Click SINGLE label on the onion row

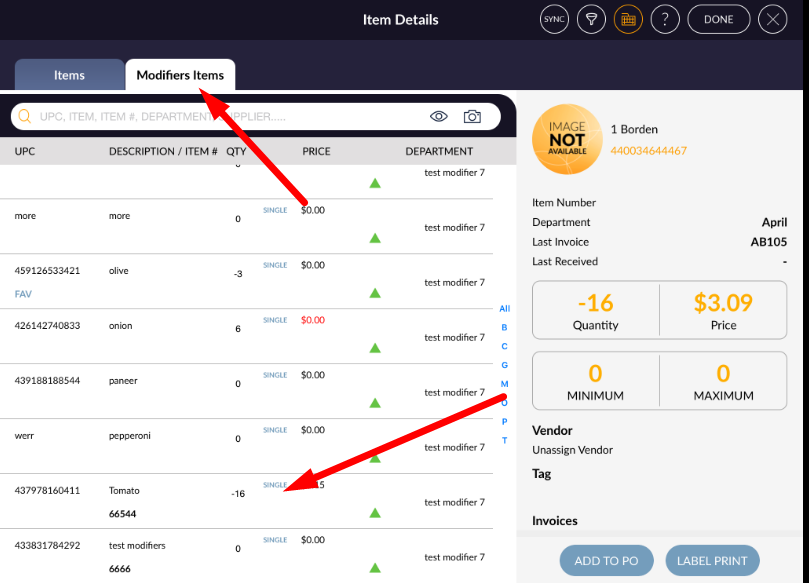pyautogui.click(x=275, y=320)
